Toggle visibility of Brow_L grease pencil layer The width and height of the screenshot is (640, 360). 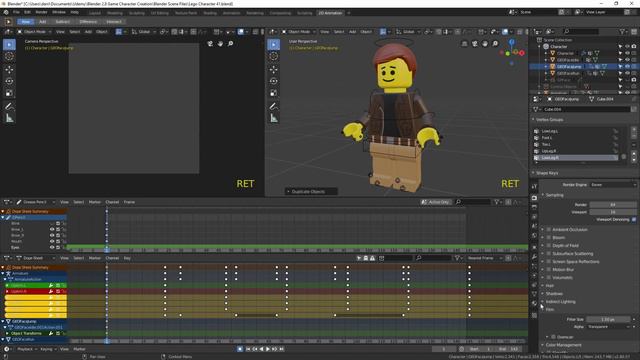[x=52, y=229]
